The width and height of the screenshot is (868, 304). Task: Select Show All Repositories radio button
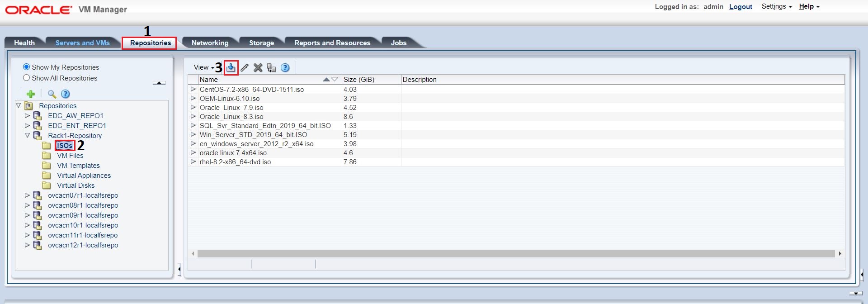coord(26,78)
